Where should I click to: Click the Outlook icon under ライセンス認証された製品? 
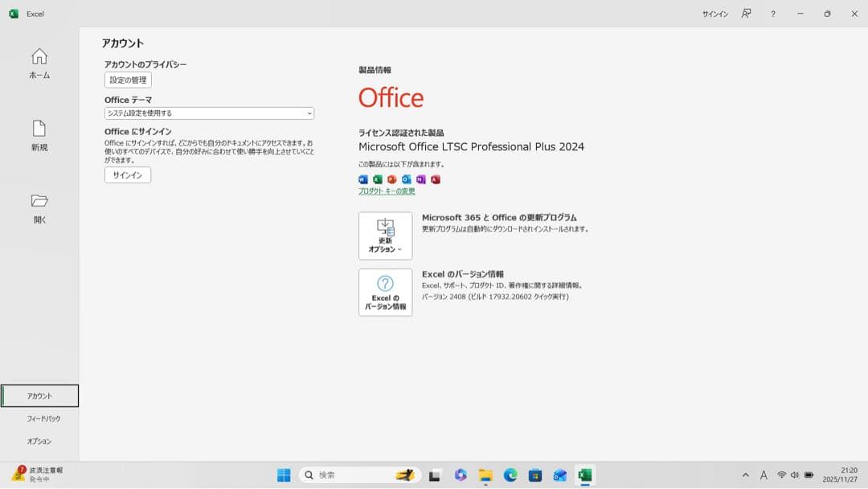coord(406,179)
